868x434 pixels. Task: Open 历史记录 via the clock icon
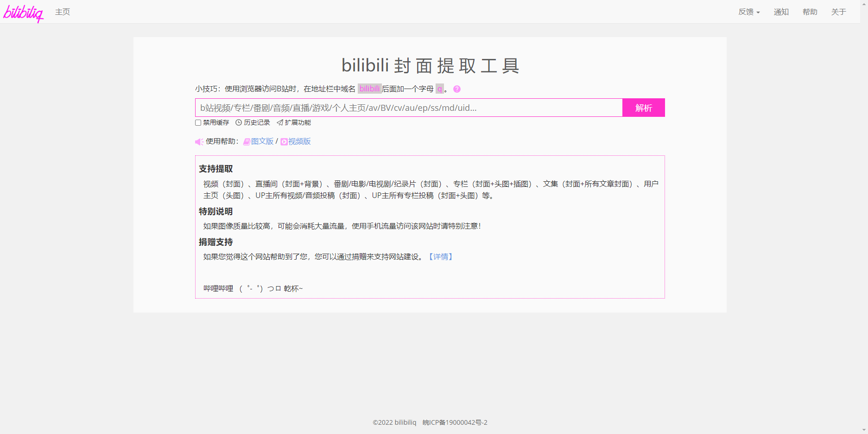pyautogui.click(x=238, y=122)
